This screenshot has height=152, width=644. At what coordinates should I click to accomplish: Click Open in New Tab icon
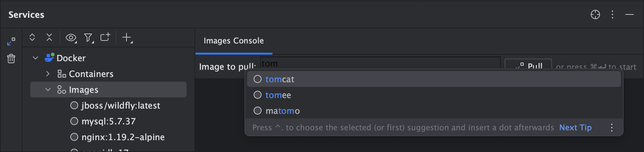[x=105, y=37]
